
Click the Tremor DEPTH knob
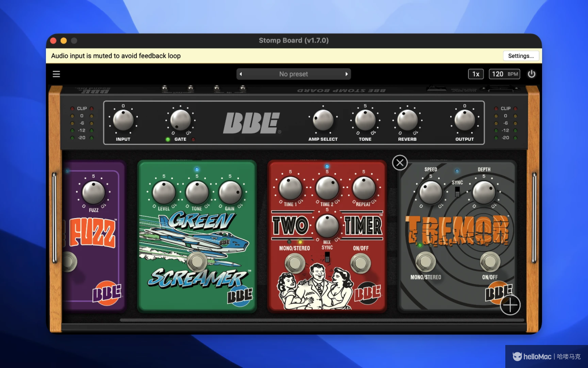(484, 192)
